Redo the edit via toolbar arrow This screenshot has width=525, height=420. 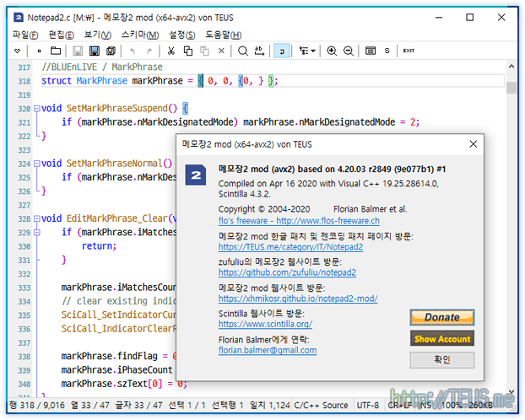(x=149, y=51)
